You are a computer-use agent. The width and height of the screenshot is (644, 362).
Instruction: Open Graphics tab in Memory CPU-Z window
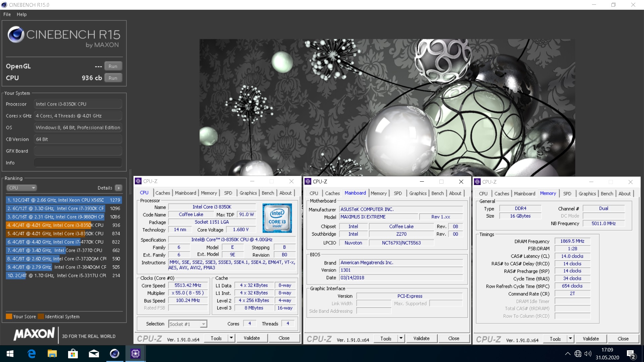coord(587,194)
